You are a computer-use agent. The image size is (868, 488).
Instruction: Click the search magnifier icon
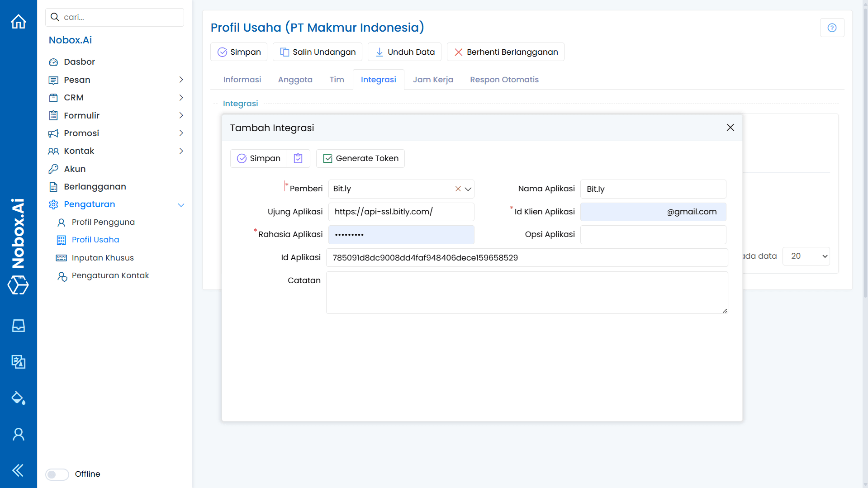[55, 17]
